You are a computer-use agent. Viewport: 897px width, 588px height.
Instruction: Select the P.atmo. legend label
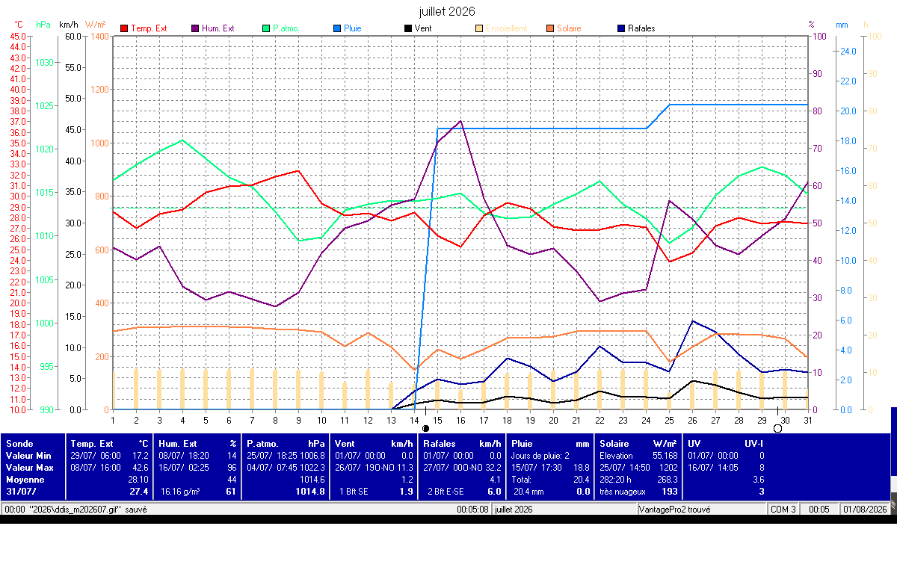[286, 28]
